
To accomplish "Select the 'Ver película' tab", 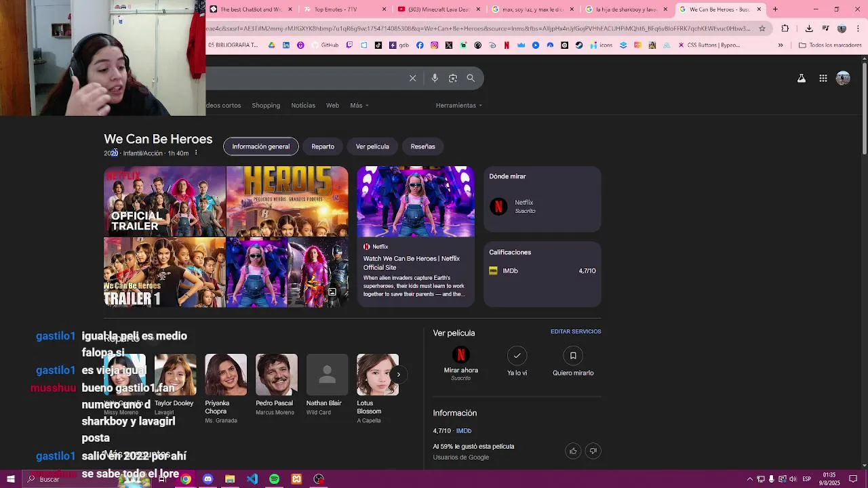I will (x=372, y=146).
